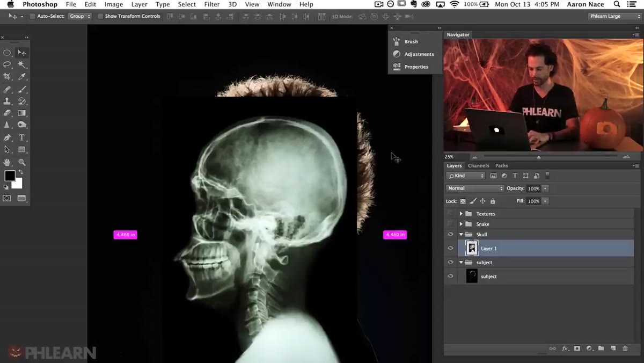The image size is (644, 363).
Task: Select the Move tool in toolbox
Action: coord(22,53)
